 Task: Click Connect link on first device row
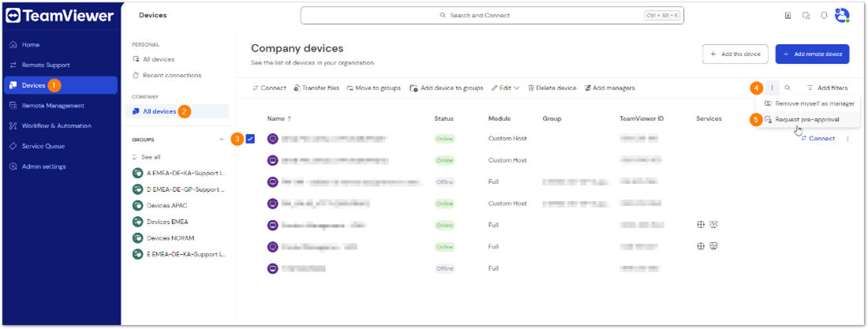tap(818, 139)
